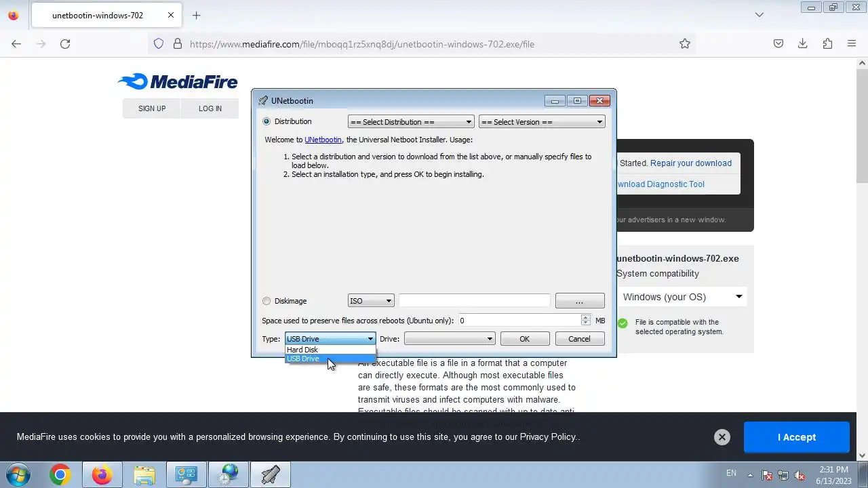Click the EN language indicator in tray

(731, 473)
